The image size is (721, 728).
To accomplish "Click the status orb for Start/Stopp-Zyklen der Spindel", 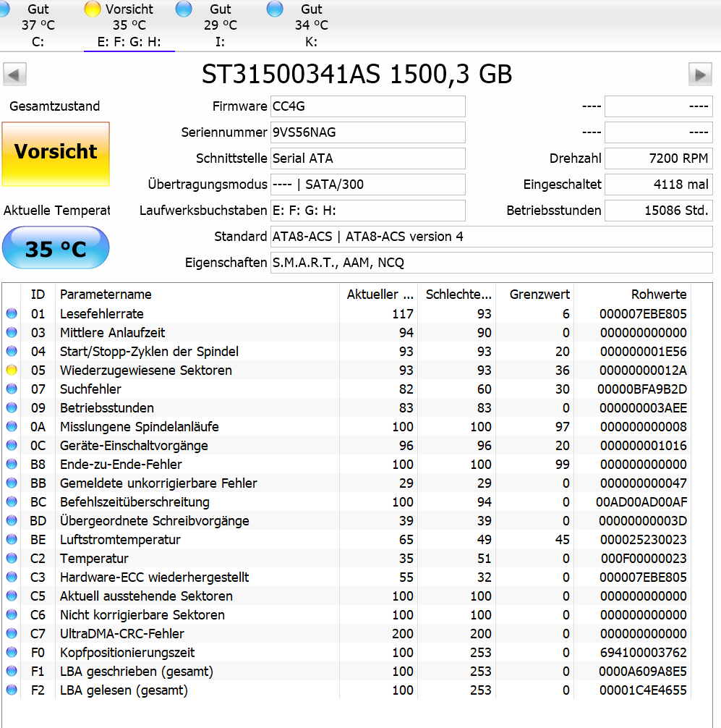I will click(12, 352).
